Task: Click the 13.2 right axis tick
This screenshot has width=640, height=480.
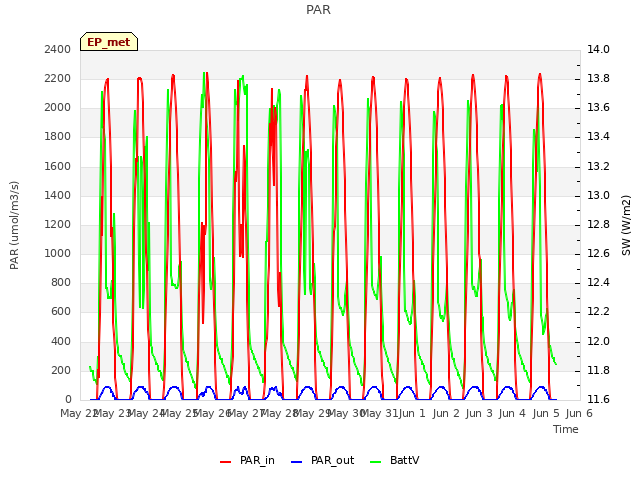Action: (598, 167)
